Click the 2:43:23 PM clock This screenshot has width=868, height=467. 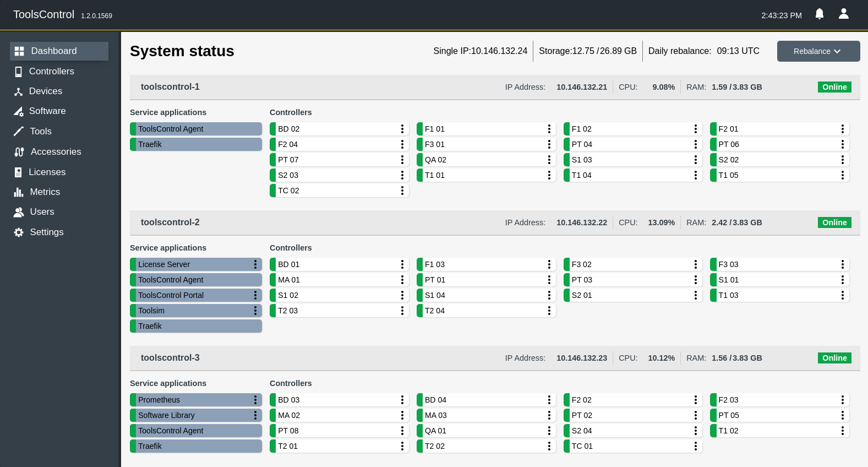[x=782, y=15]
